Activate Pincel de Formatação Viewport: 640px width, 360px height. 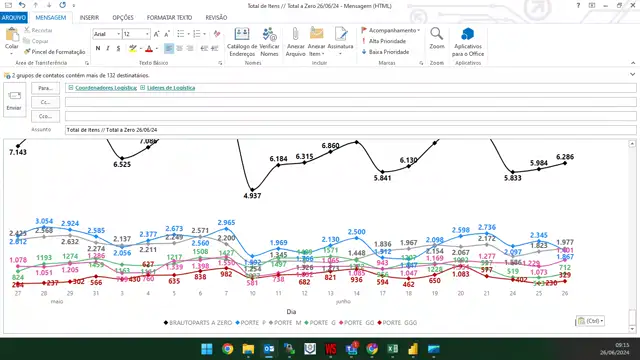(x=55, y=52)
